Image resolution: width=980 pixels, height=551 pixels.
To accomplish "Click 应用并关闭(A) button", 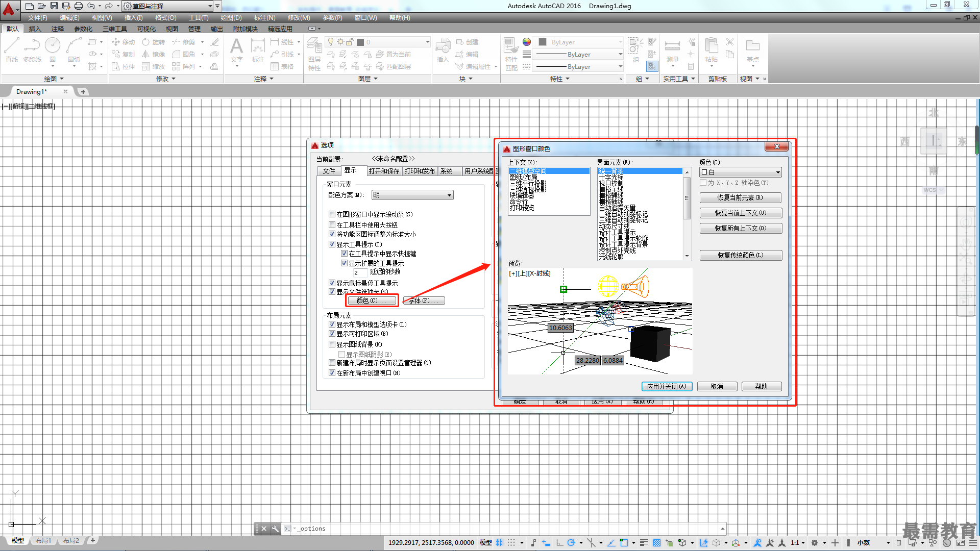I will click(x=667, y=386).
